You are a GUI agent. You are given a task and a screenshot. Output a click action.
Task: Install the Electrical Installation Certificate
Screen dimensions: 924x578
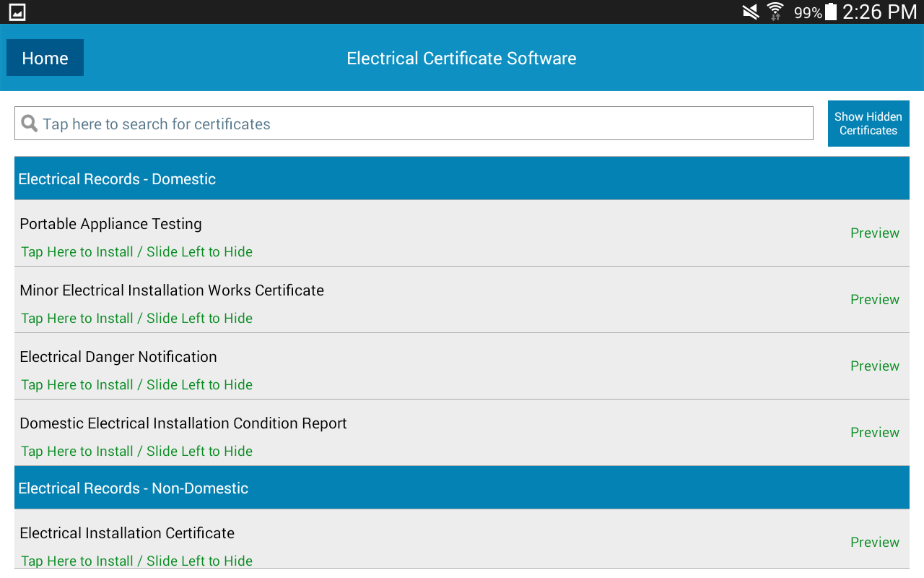pyautogui.click(x=137, y=561)
